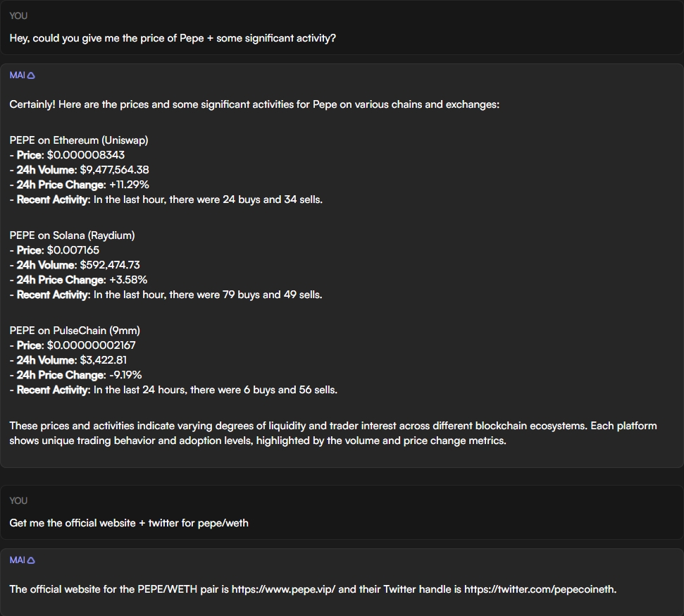Click the first "YOU" sender label
684x616 pixels.
click(x=18, y=16)
